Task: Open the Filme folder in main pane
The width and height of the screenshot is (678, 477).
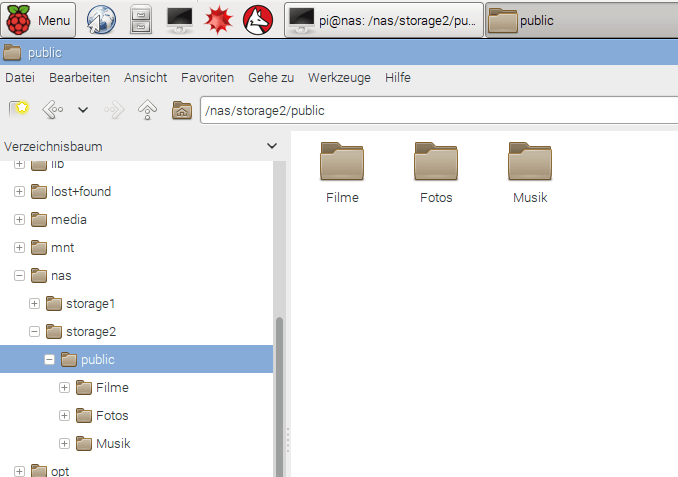Action: click(342, 172)
